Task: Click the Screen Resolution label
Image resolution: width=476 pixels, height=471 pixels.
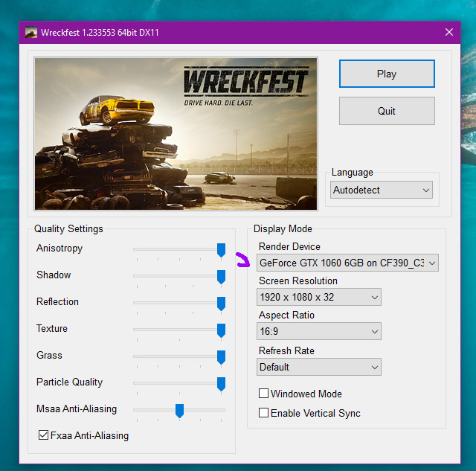Action: point(298,281)
